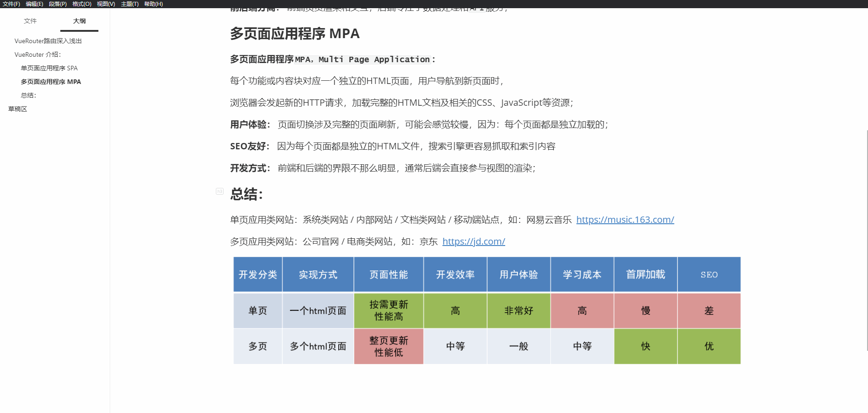Open the 文件(F) menu
The image size is (868, 413).
tap(12, 4)
